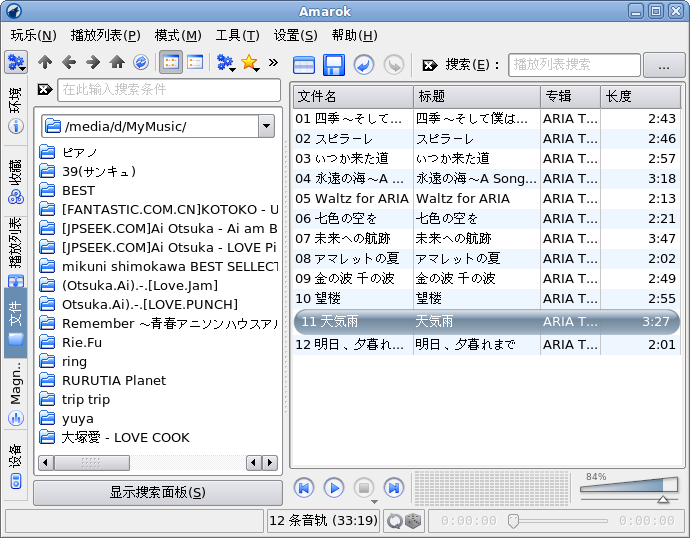Open the file browser settings gear icon

16,62
